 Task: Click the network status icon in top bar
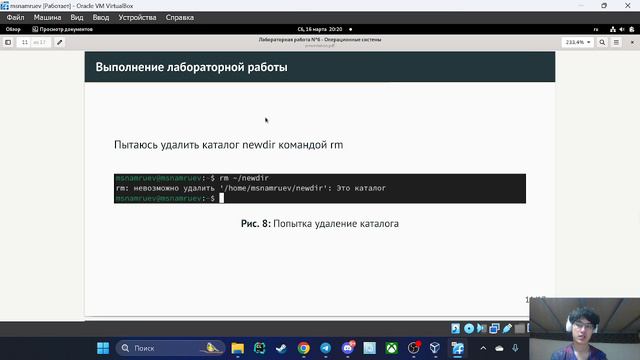pos(613,29)
